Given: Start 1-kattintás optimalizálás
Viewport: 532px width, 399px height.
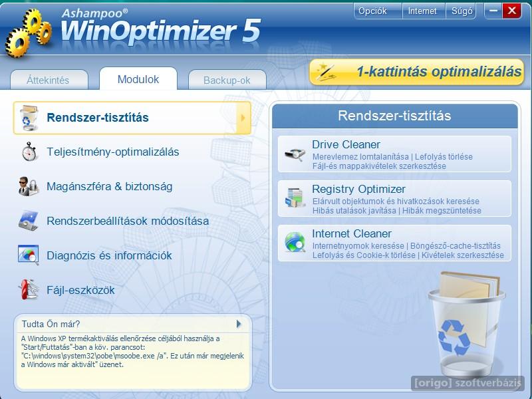Looking at the screenshot, I should [417, 72].
